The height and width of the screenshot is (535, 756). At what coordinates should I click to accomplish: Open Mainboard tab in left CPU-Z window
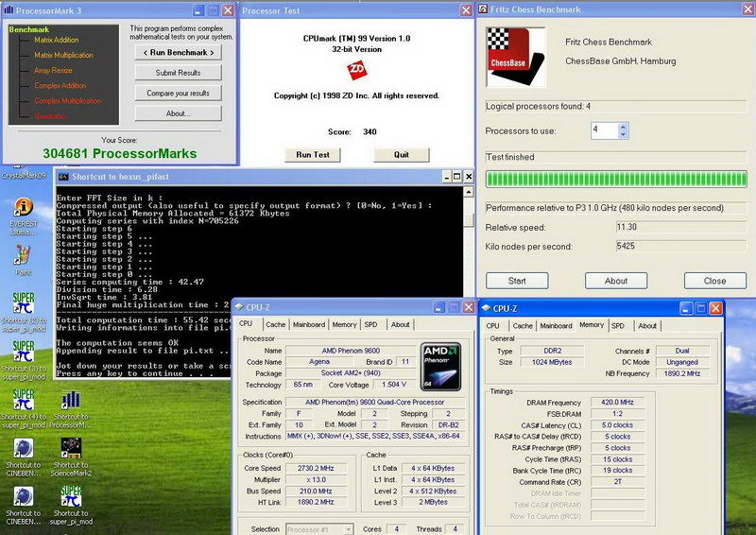[309, 324]
